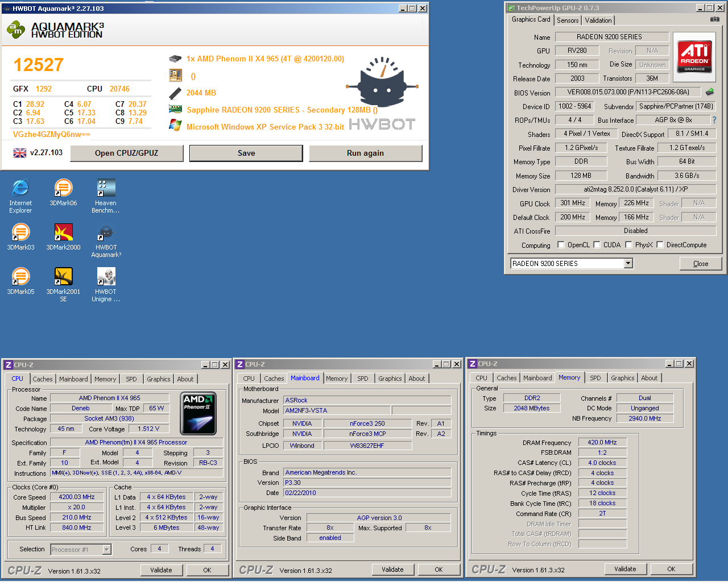Click the VGzhe4GZMyQ6nw== checksum text
Screen dimensions: 728x582
(x=52, y=135)
